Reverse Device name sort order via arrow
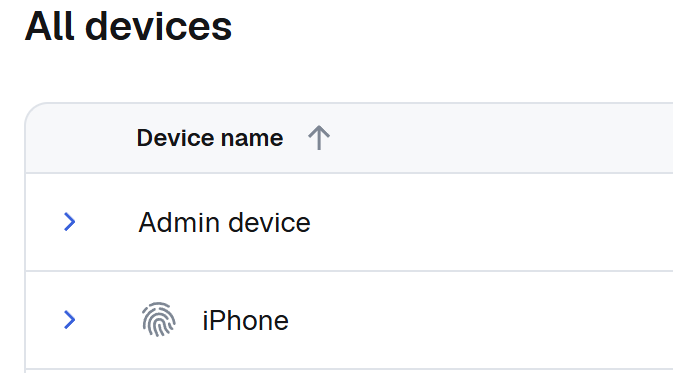Screen dimensions: 673x373 coord(319,138)
